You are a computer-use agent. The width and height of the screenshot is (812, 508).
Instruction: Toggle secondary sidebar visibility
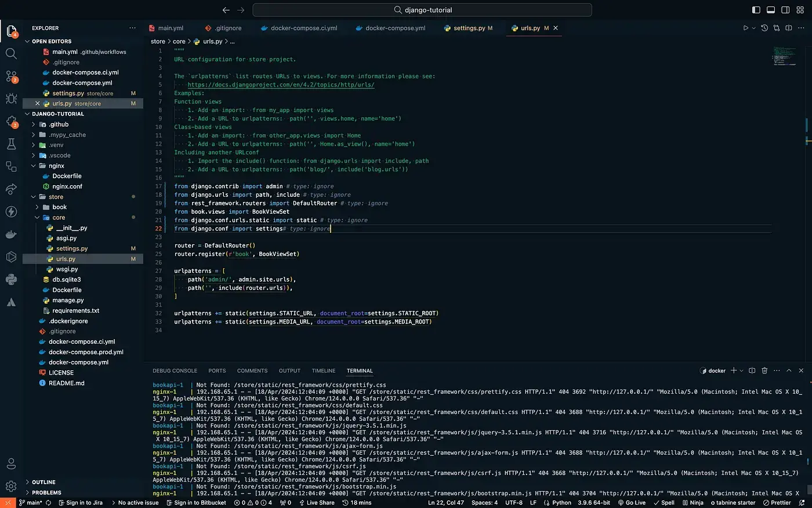pos(786,10)
